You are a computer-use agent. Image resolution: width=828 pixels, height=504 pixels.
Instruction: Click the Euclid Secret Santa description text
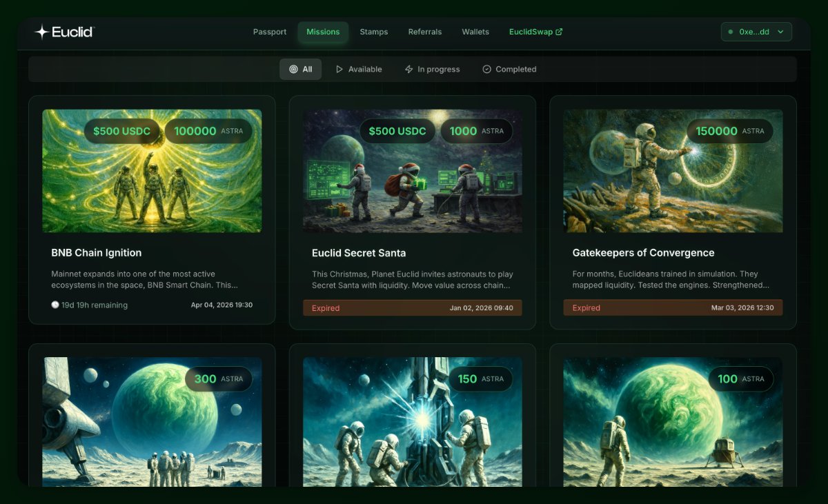pyautogui.click(x=413, y=279)
